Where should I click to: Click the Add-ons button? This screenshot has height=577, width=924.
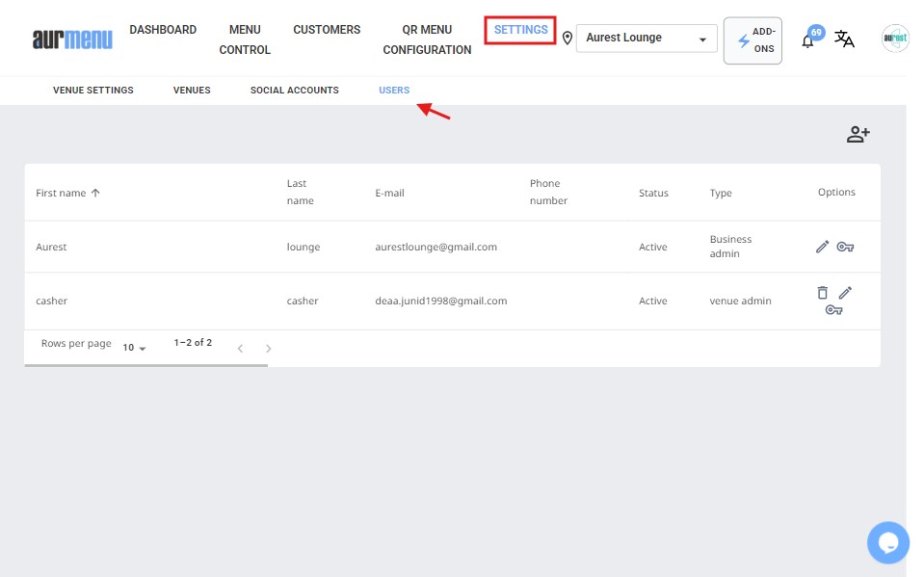point(752,40)
